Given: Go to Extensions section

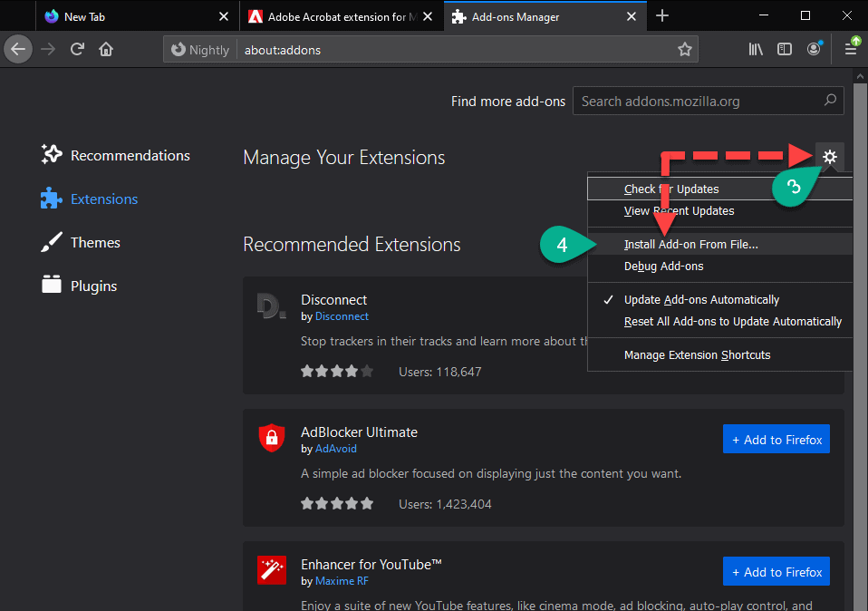Looking at the screenshot, I should coord(89,199).
